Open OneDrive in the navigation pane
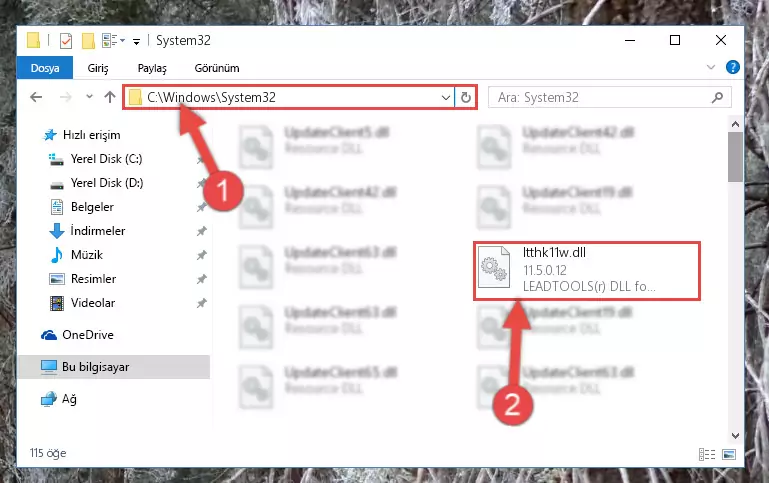This screenshot has height=483, width=769. pos(88,335)
